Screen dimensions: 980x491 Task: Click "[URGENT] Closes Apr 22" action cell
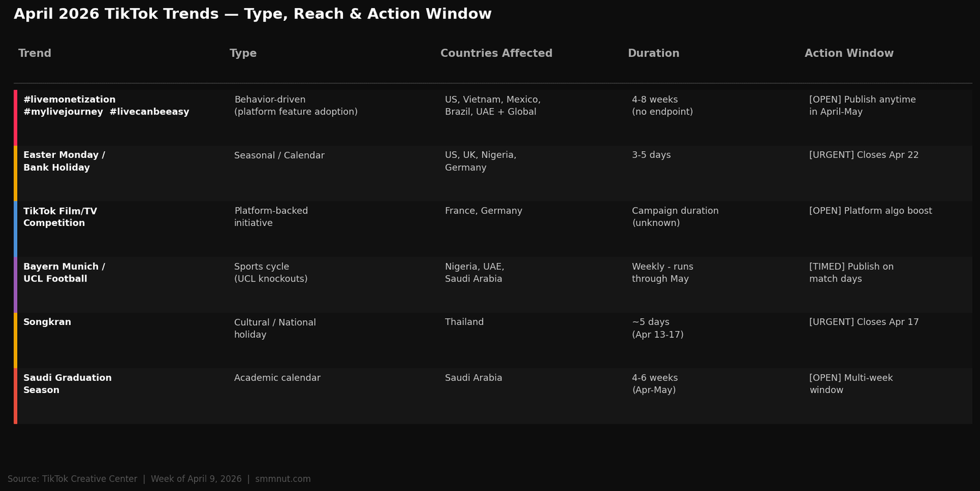pyautogui.click(x=863, y=155)
